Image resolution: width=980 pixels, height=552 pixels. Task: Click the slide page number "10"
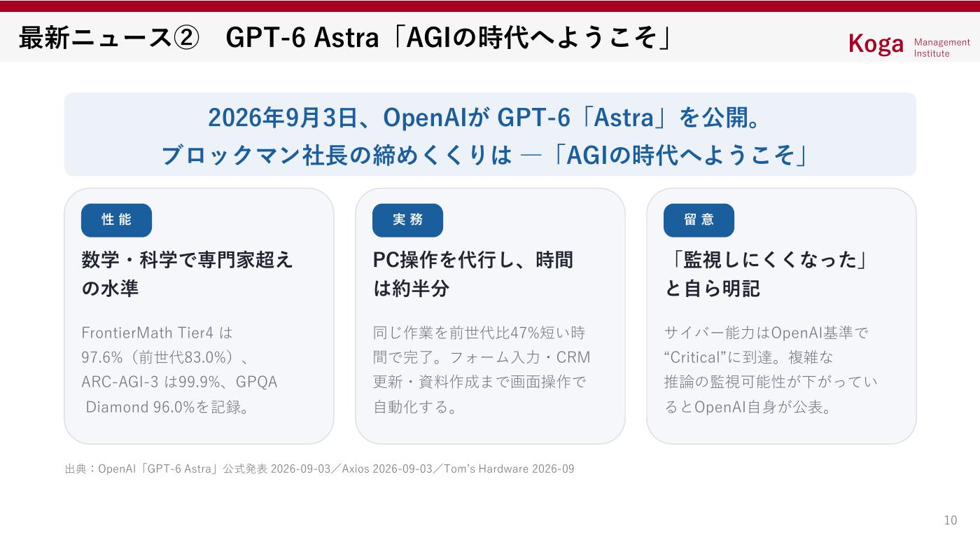pyautogui.click(x=950, y=520)
